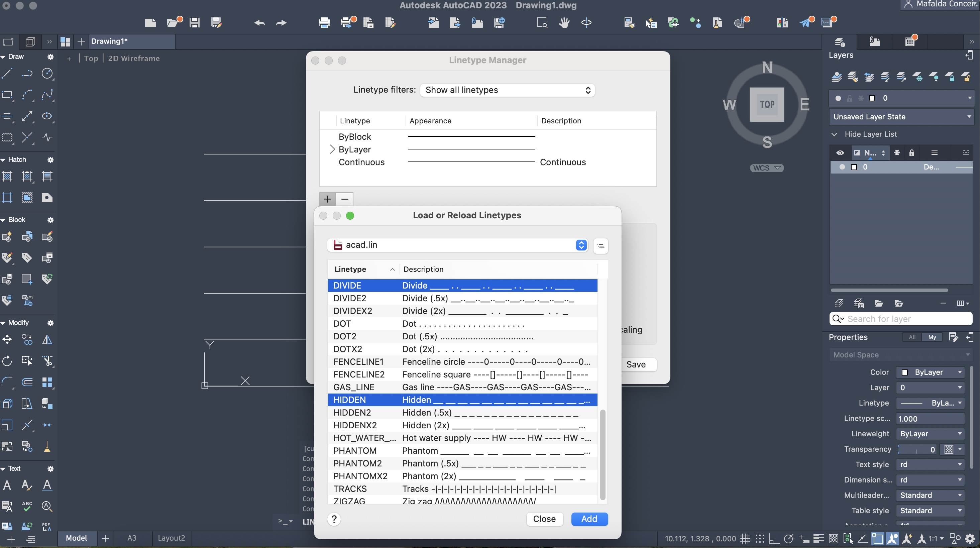Expand the Unsaved Layer State dropdown

click(900, 117)
